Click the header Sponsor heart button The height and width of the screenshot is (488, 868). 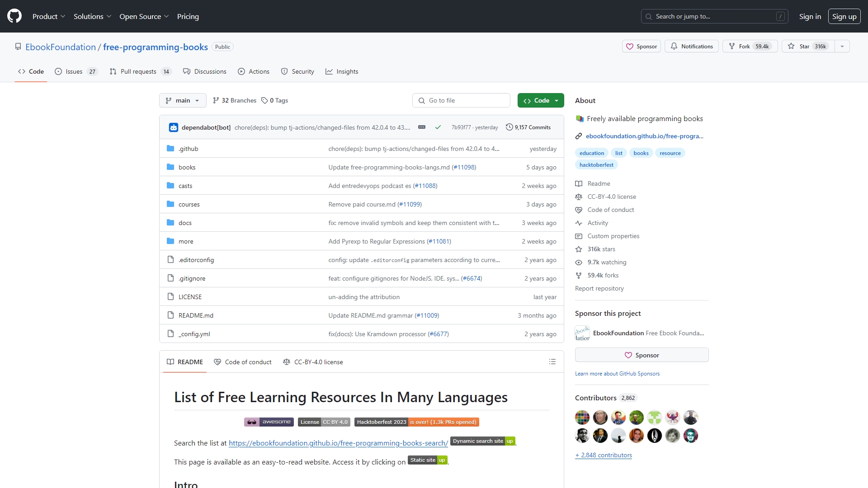pyautogui.click(x=642, y=46)
